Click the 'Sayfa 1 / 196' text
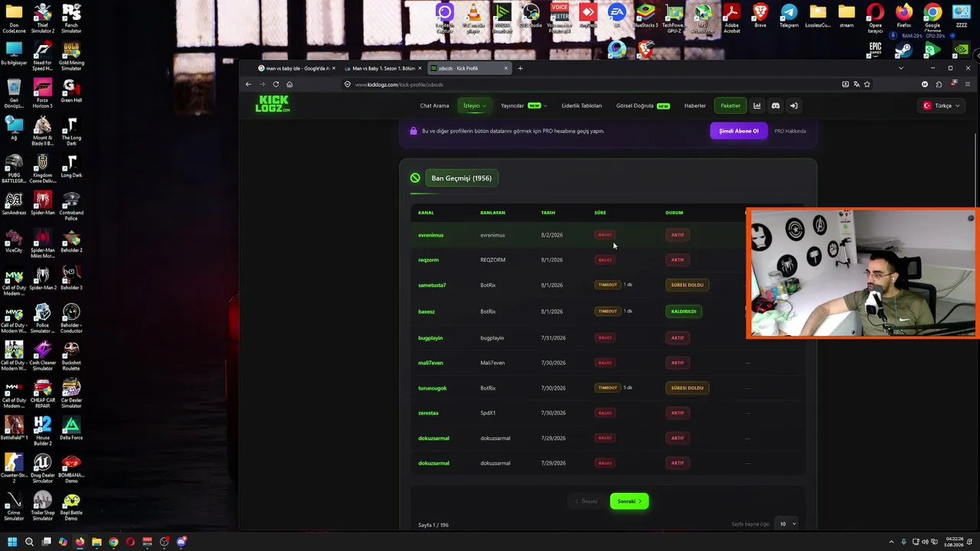Viewport: 980px width, 551px height. pyautogui.click(x=433, y=525)
